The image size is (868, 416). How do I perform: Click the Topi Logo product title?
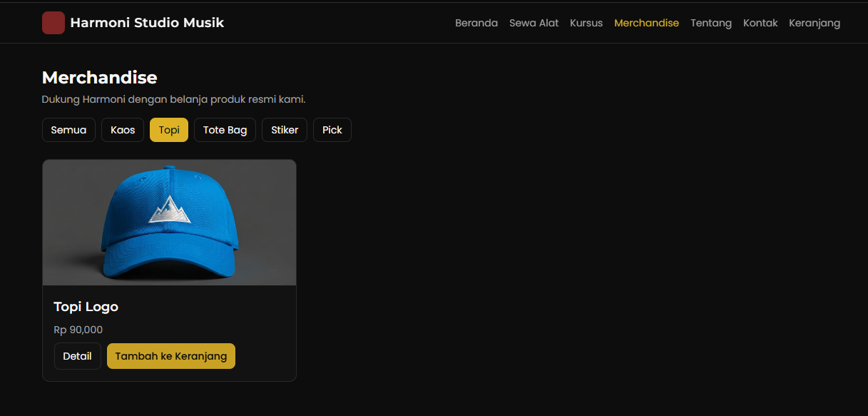pos(86,307)
